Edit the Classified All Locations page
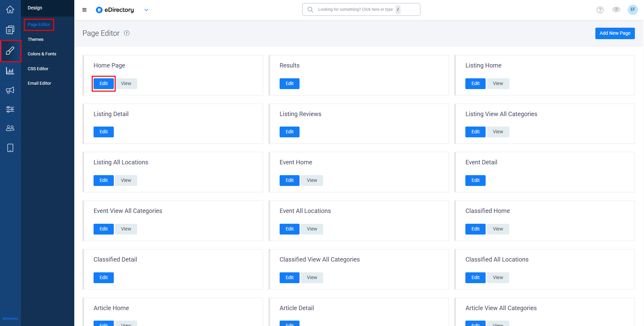The width and height of the screenshot is (644, 326). pyautogui.click(x=475, y=278)
